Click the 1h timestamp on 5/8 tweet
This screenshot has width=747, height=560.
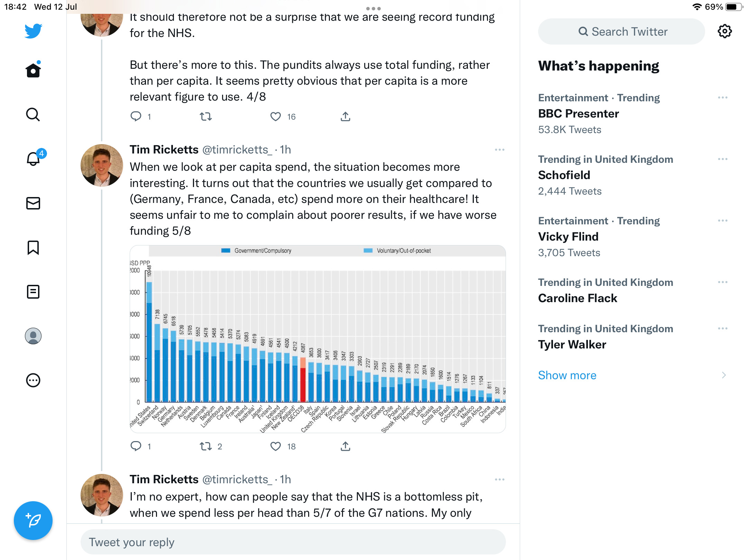[x=285, y=150]
